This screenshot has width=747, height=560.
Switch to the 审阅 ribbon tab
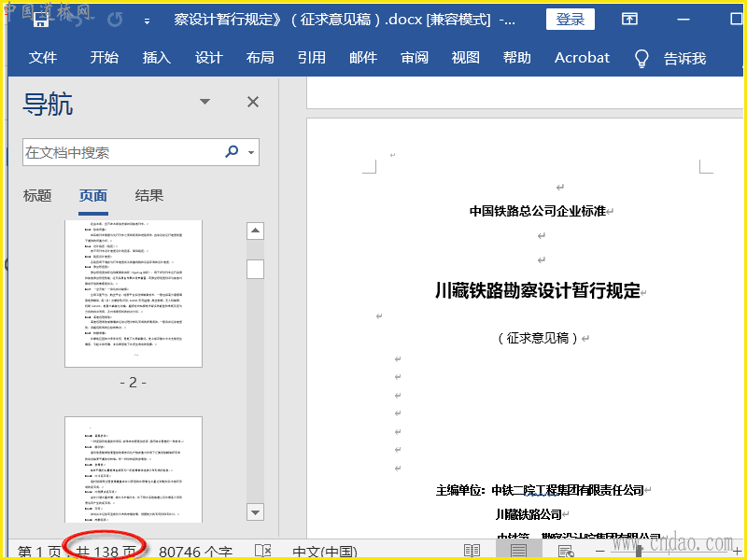tap(415, 58)
